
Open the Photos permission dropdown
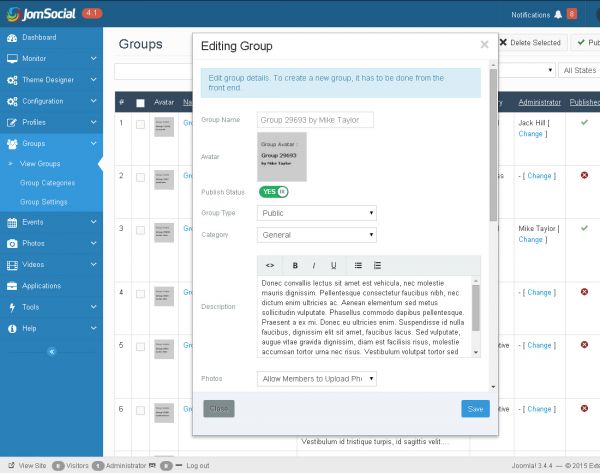(317, 379)
